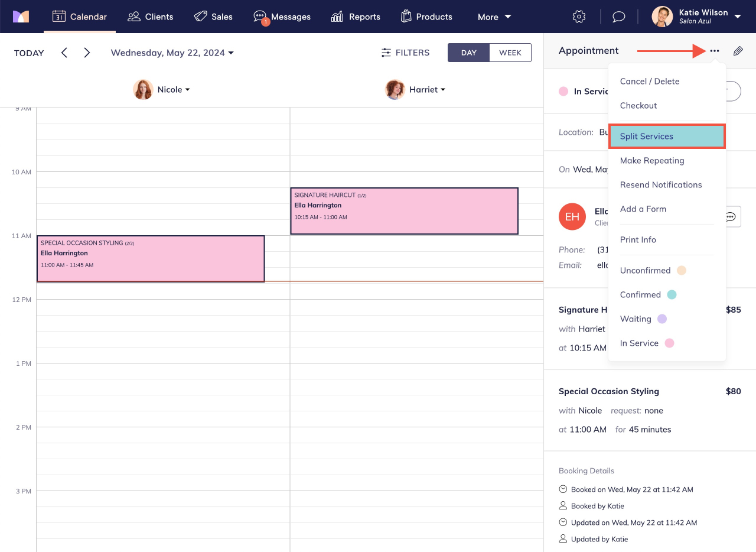Image resolution: width=756 pixels, height=552 pixels.
Task: Open Messages with the notification badge
Action: pos(282,17)
